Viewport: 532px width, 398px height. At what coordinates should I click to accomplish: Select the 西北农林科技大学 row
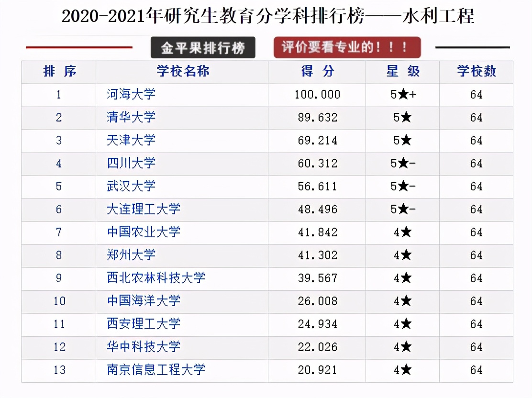[x=155, y=278]
